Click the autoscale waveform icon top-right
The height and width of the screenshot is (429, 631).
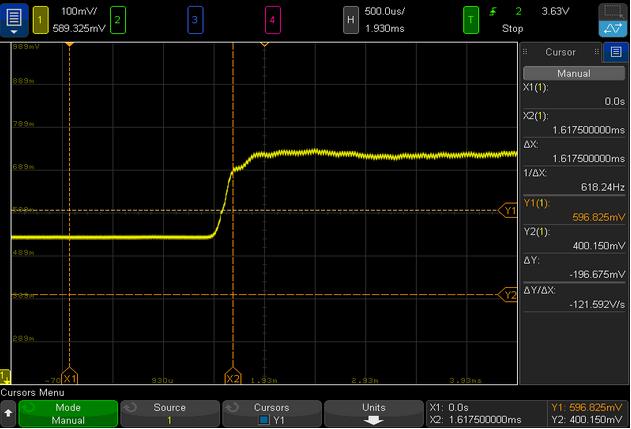point(612,20)
